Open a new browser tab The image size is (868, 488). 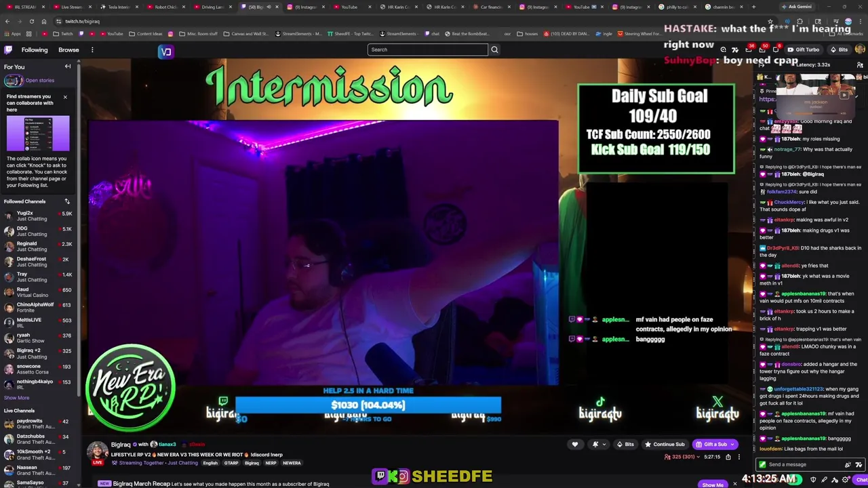click(753, 7)
